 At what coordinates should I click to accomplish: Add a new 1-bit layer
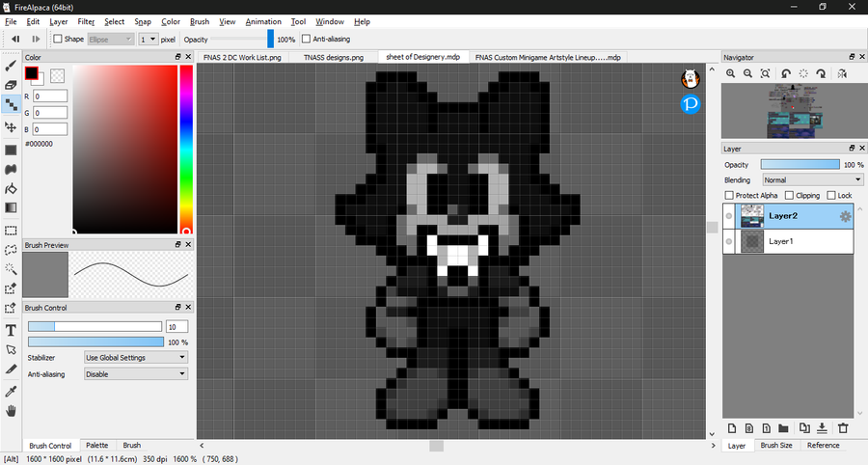point(766,428)
